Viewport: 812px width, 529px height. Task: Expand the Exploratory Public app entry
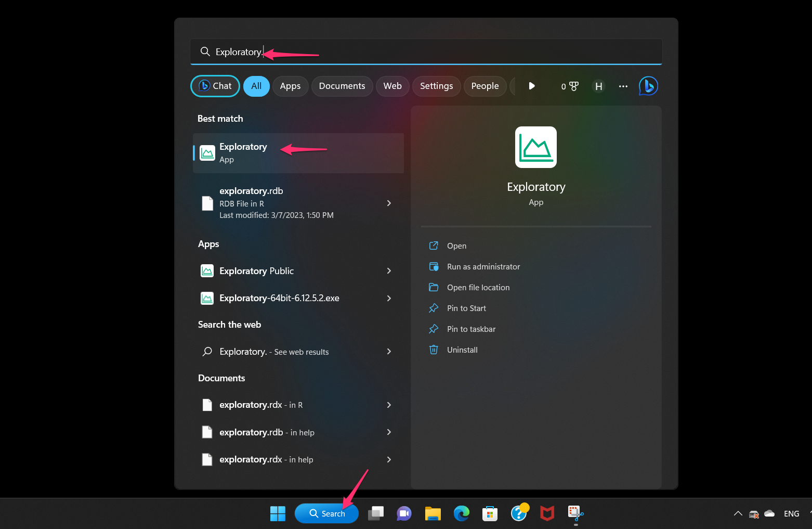tap(389, 270)
